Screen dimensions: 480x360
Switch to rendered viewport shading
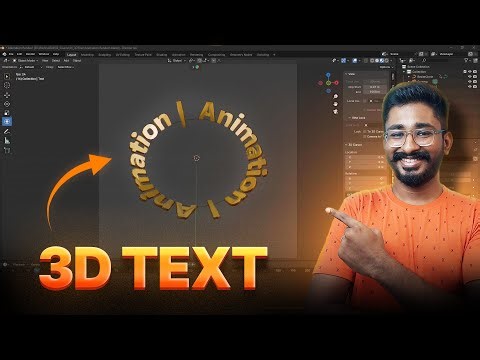[x=387, y=61]
